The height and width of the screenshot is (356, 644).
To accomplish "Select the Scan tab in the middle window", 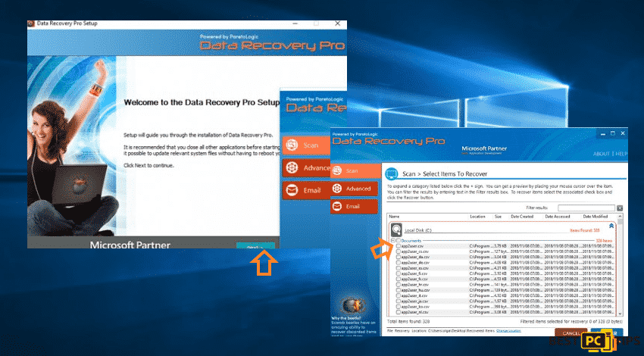I will point(306,145).
